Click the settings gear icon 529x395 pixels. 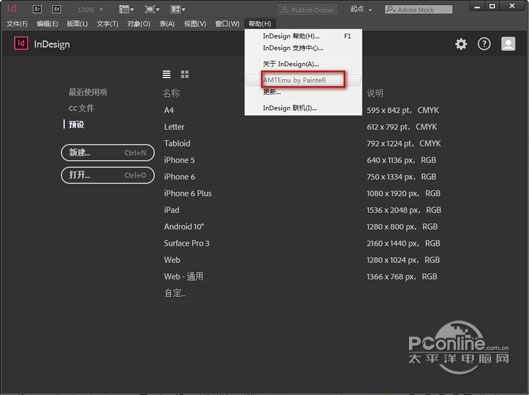pyautogui.click(x=461, y=44)
